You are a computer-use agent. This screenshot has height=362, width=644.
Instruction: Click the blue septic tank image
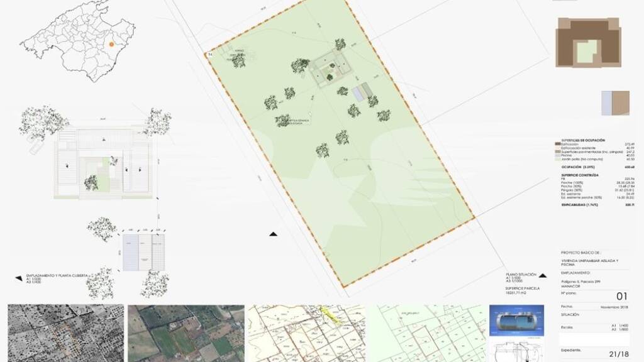point(516,322)
